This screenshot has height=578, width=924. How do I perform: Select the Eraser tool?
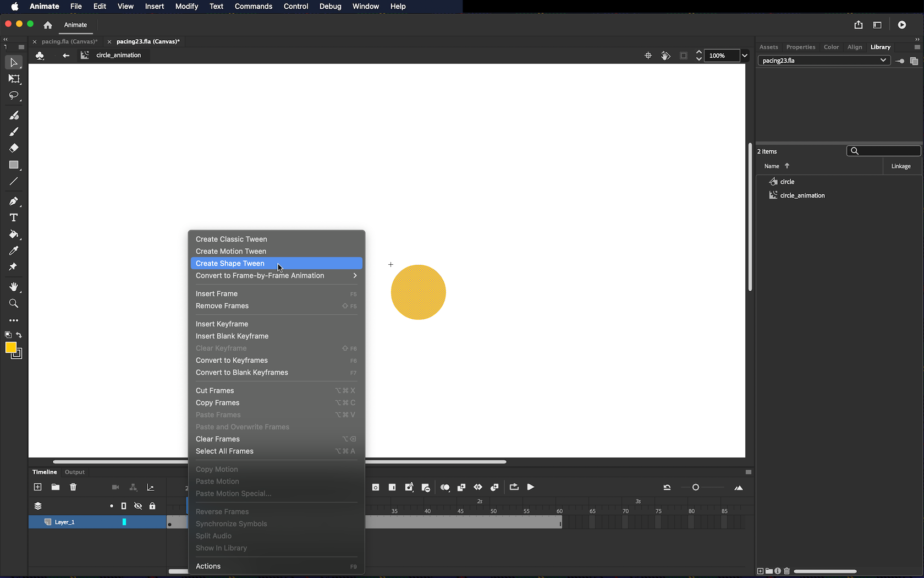(x=14, y=148)
